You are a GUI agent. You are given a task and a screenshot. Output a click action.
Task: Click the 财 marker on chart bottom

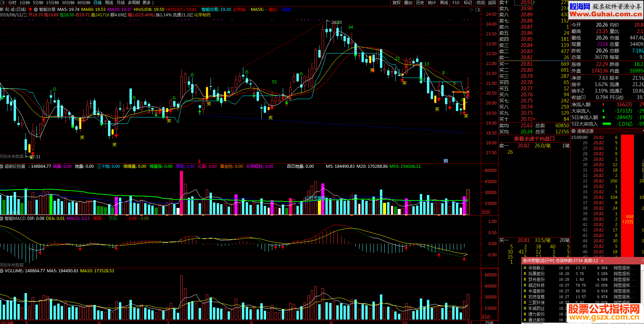pos(446,161)
